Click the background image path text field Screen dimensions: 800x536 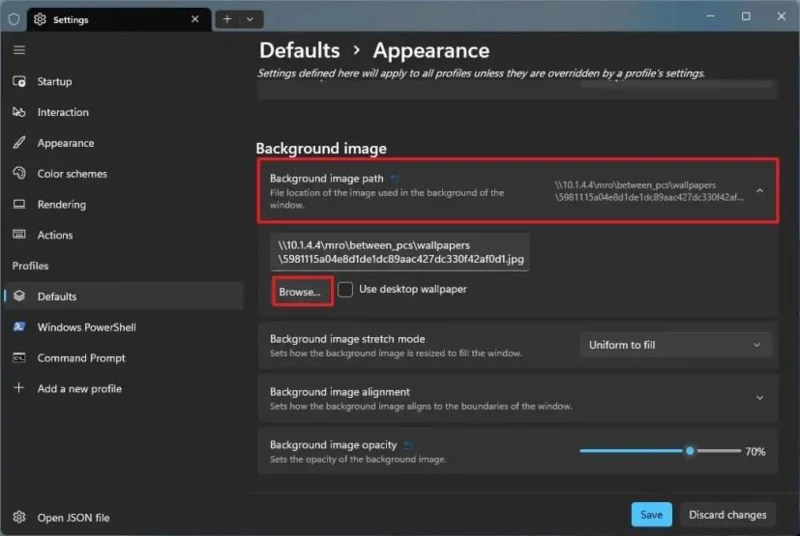click(x=400, y=252)
